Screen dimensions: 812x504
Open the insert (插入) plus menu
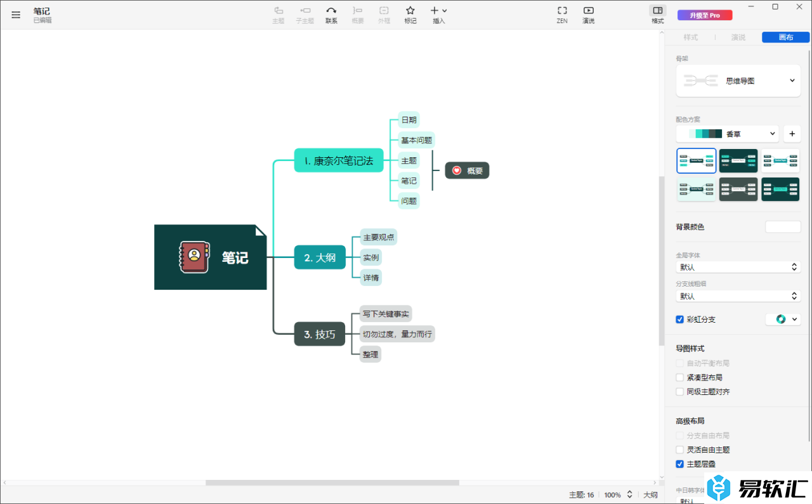click(x=438, y=15)
